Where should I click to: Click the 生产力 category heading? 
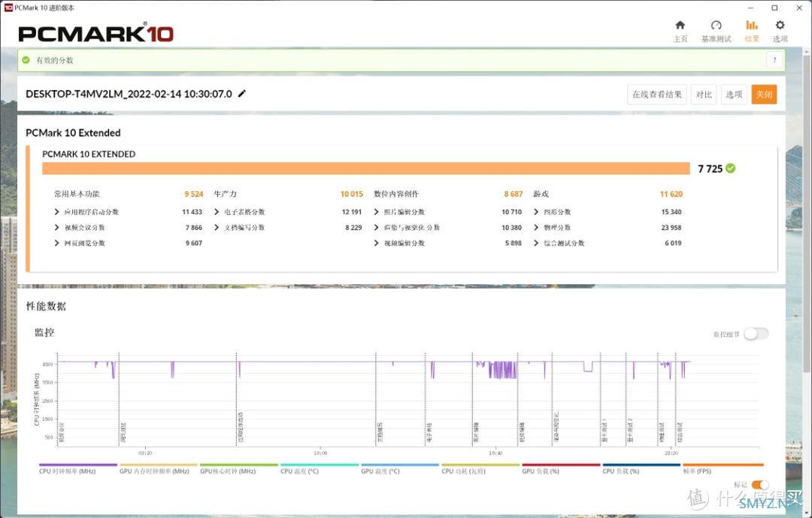click(226, 194)
